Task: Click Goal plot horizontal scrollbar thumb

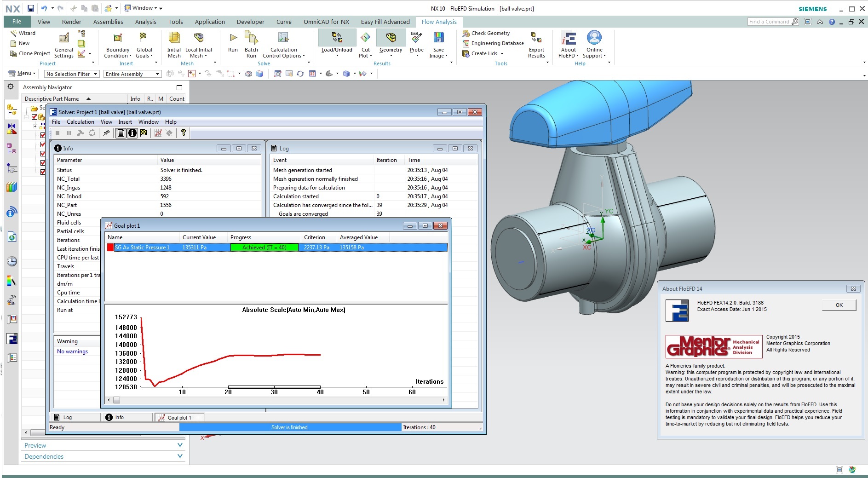Action: [117, 400]
